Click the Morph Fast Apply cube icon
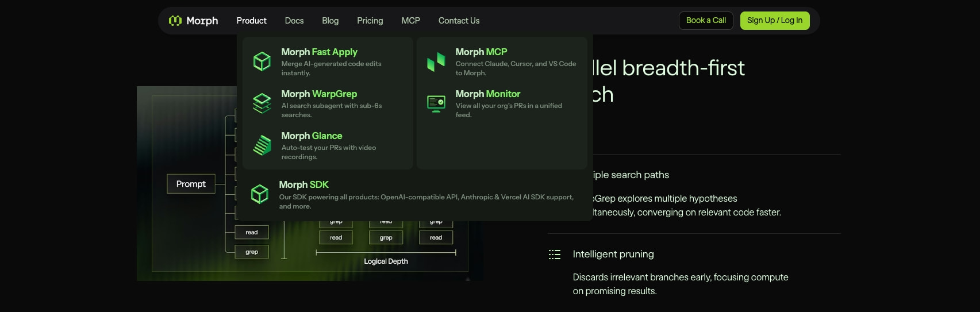This screenshot has width=980, height=312. (x=262, y=61)
